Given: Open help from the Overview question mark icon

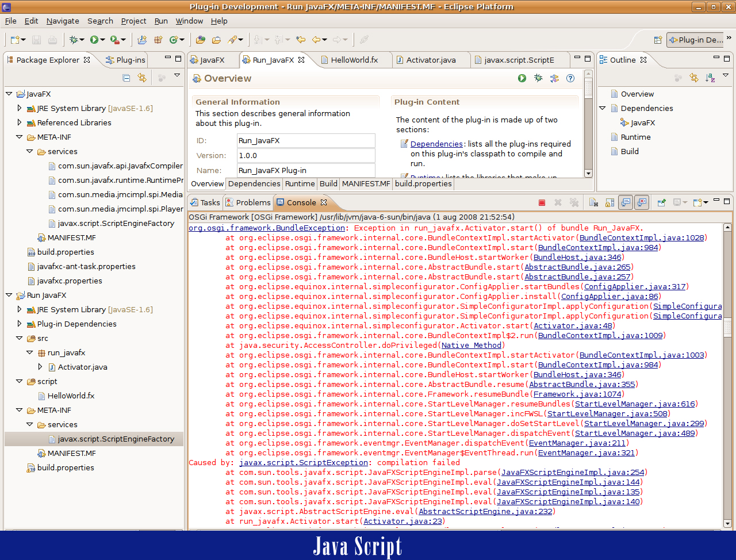Looking at the screenshot, I should (x=570, y=78).
